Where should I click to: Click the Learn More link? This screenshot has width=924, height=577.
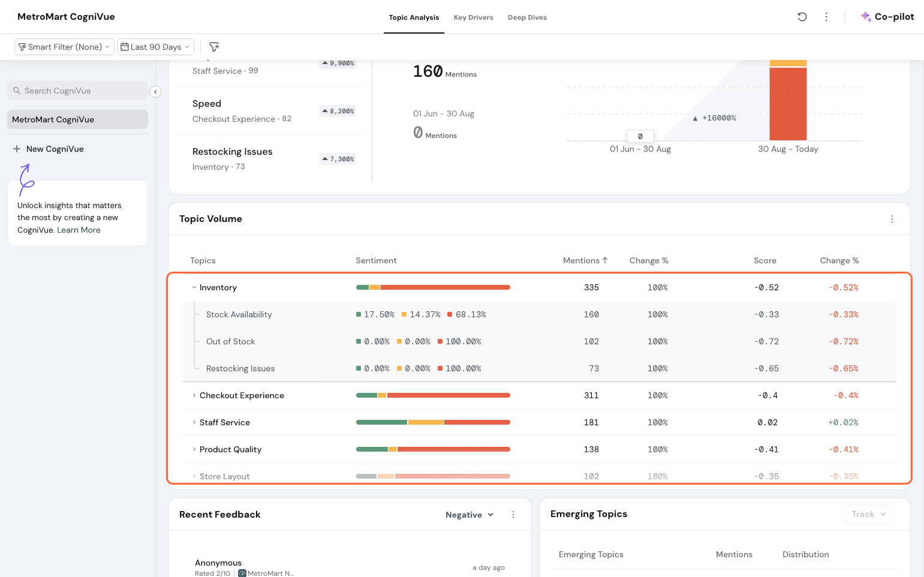coord(79,230)
